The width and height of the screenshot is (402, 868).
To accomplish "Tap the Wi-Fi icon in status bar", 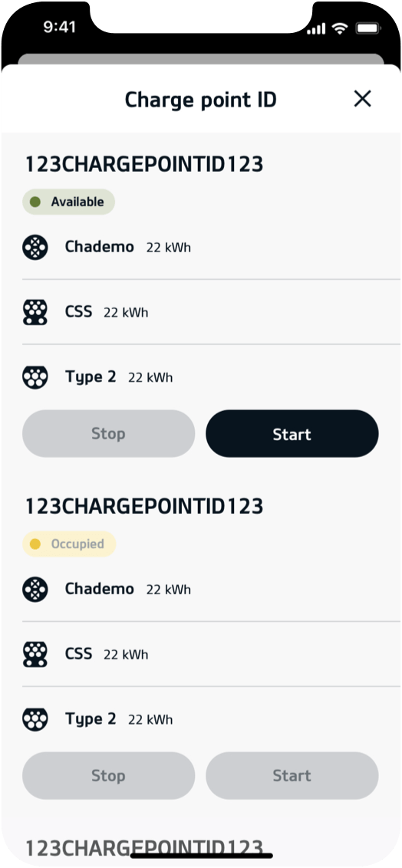I will tap(339, 28).
